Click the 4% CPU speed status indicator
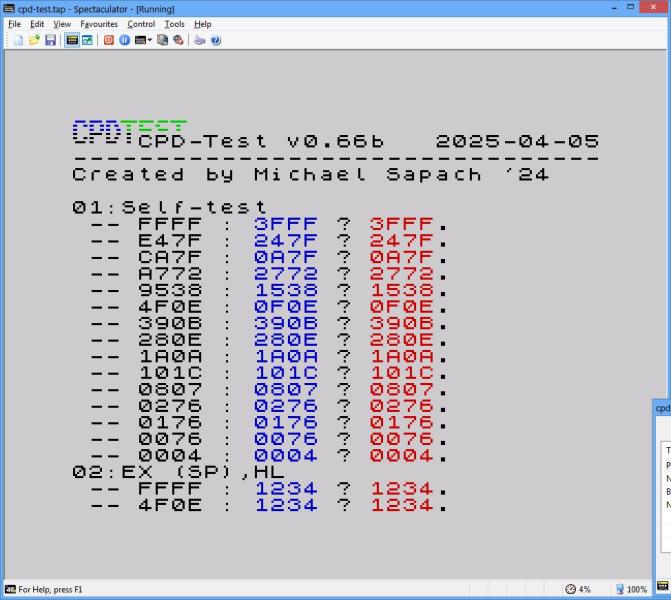 coord(578,590)
